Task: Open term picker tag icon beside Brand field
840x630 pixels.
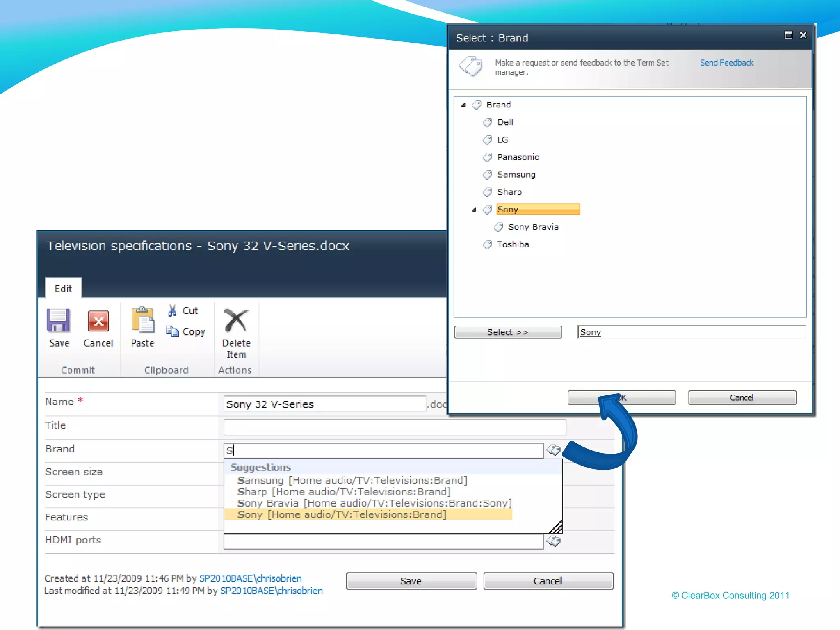Action: pyautogui.click(x=553, y=450)
